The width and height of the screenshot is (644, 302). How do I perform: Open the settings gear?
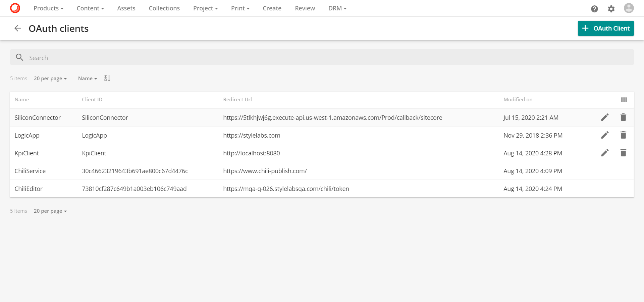[x=611, y=9]
